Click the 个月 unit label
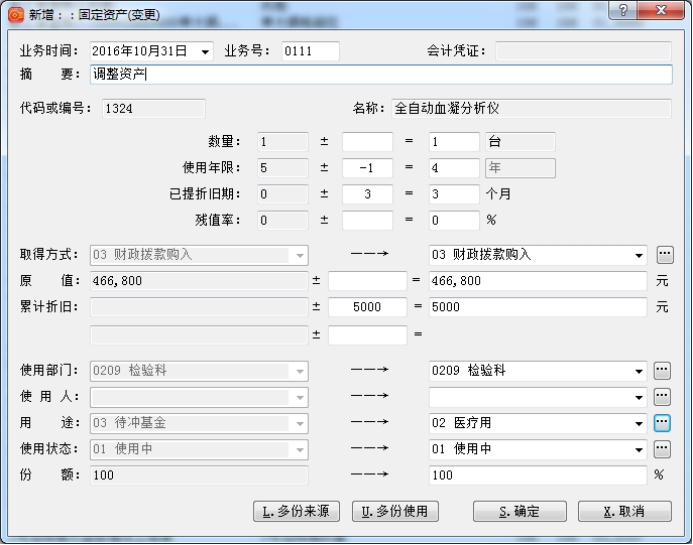The height and width of the screenshot is (545, 693). click(x=498, y=194)
